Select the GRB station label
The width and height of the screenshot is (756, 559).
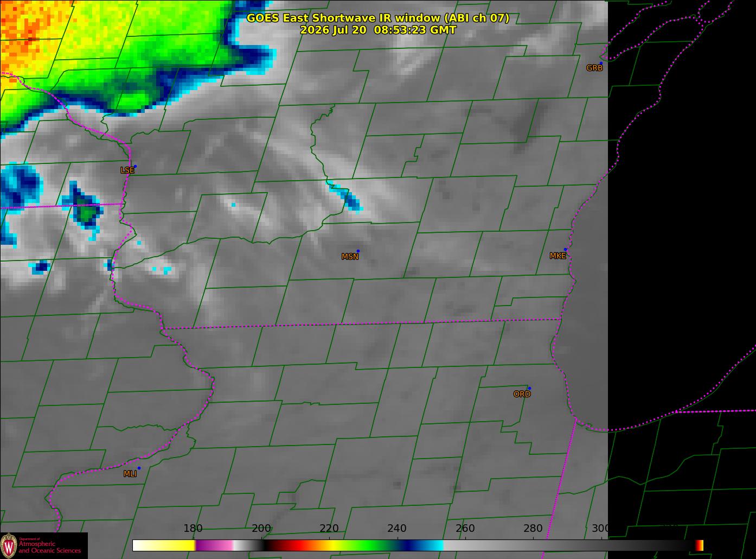point(594,68)
